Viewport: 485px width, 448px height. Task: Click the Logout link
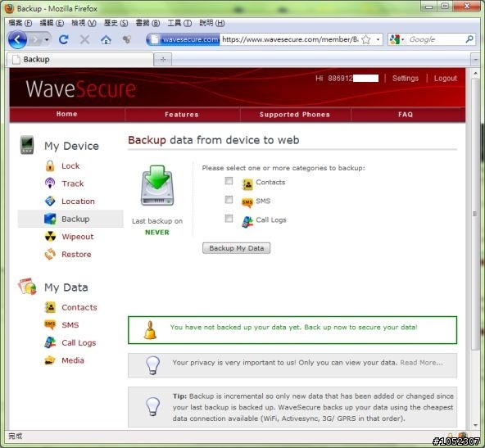[x=445, y=79]
